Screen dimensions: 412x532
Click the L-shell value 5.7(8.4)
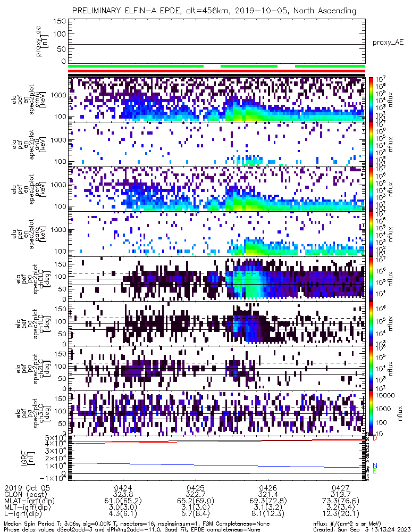pyautogui.click(x=196, y=514)
